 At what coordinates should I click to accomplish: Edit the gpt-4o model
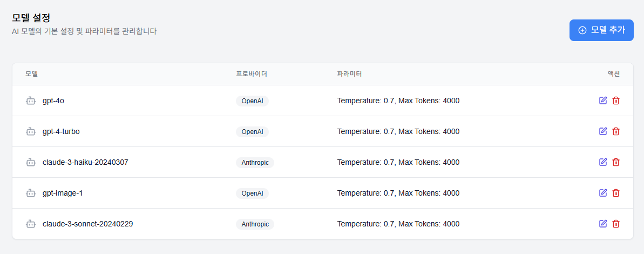(x=603, y=101)
